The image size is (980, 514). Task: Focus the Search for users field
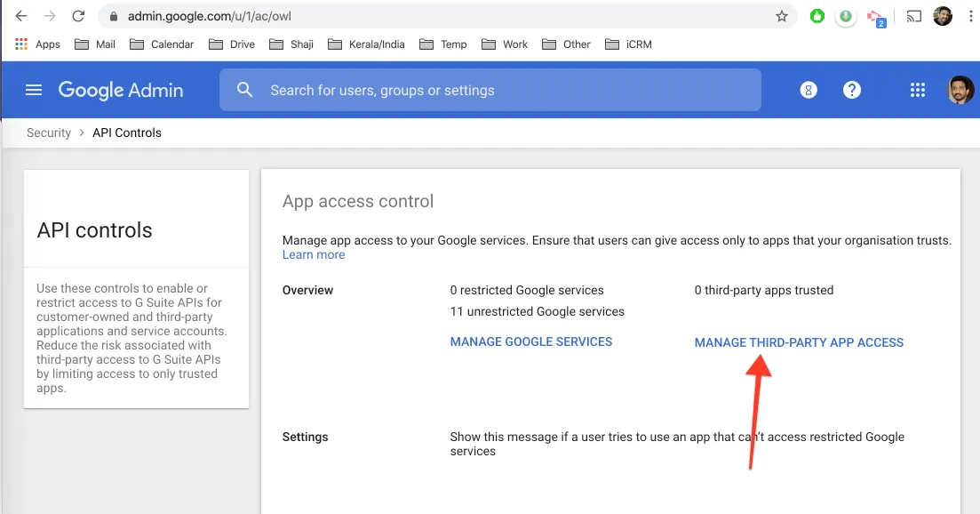pos(490,90)
